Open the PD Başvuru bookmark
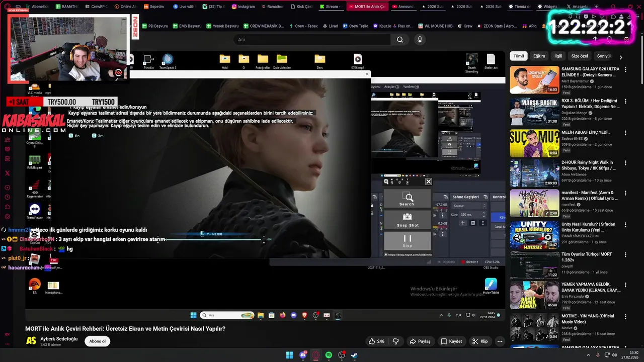The height and width of the screenshot is (362, 644). [155, 26]
